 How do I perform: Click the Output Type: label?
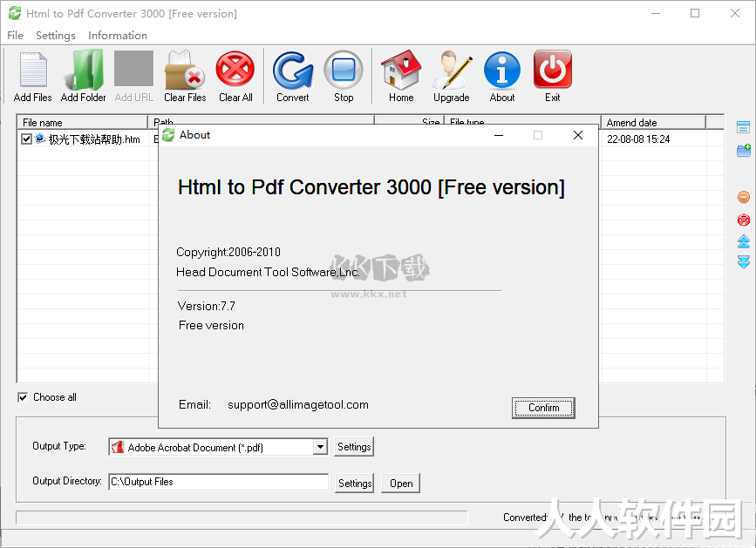pos(59,446)
